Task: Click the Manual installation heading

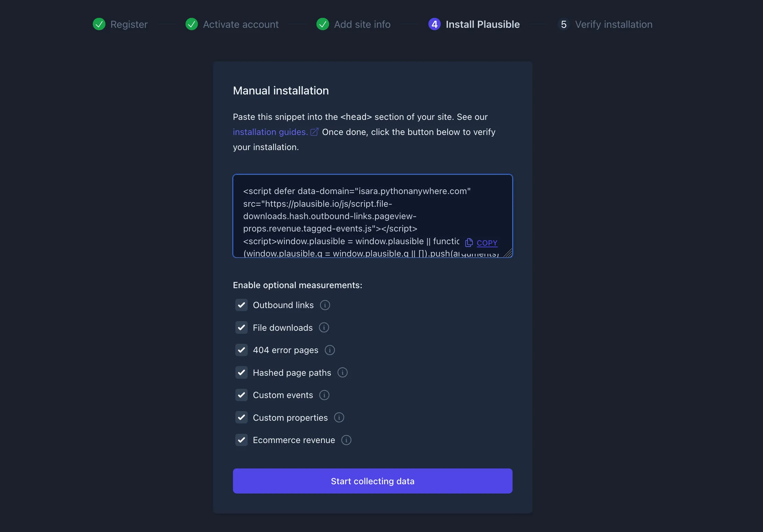Action: click(281, 91)
